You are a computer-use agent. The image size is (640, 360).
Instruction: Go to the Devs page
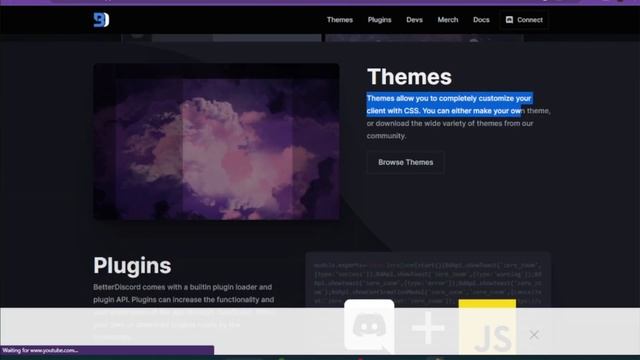click(x=414, y=20)
